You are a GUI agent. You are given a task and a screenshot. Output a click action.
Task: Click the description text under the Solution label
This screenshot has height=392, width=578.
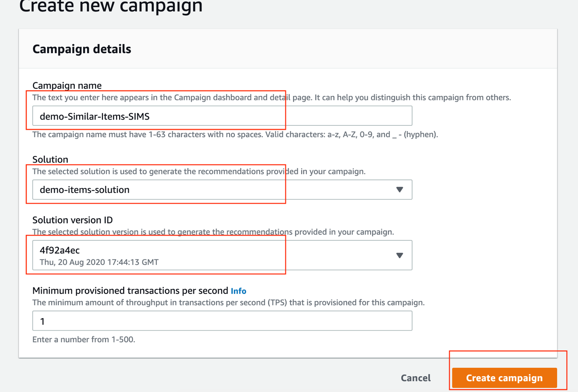pyautogui.click(x=199, y=171)
